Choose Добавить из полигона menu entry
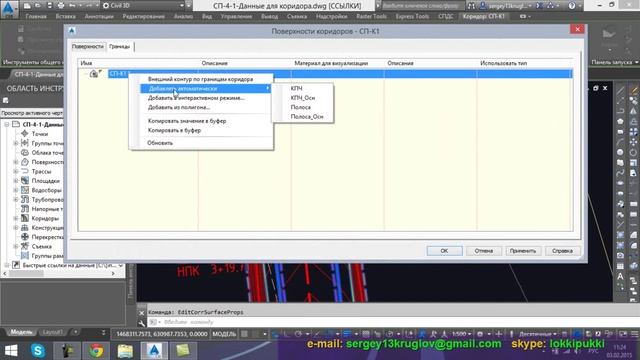The height and width of the screenshot is (360, 640). click(x=179, y=107)
